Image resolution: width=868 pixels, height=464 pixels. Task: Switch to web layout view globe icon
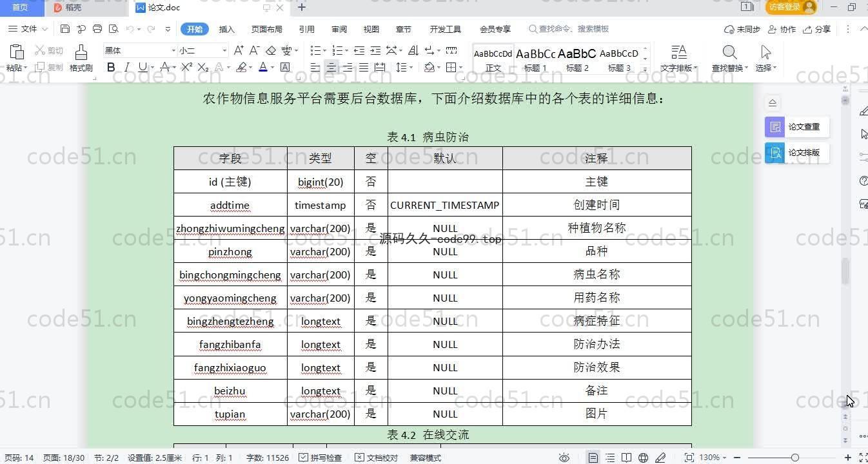tap(643, 458)
